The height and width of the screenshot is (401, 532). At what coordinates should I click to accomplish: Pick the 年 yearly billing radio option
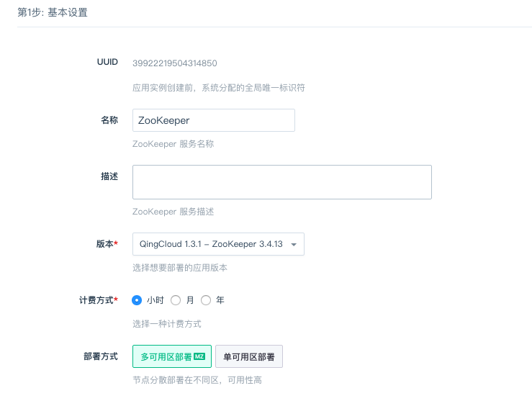click(206, 300)
